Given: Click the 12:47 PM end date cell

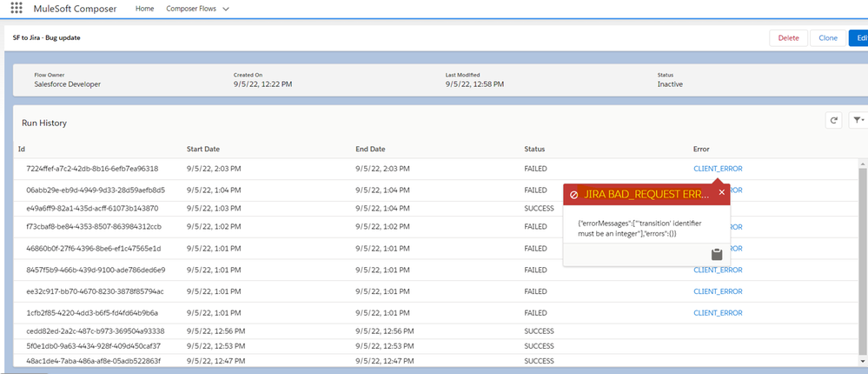Looking at the screenshot, I should (x=384, y=361).
